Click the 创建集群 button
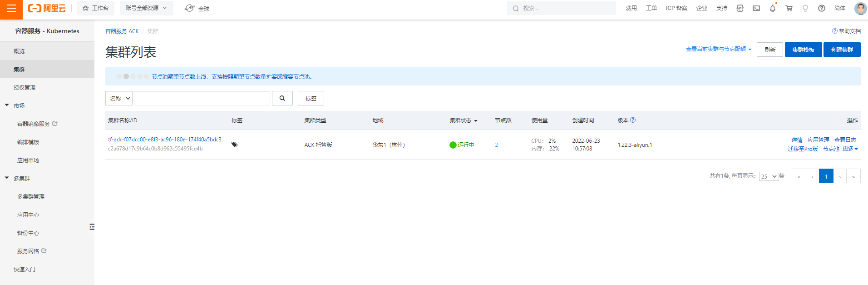868x285 pixels. [842, 50]
